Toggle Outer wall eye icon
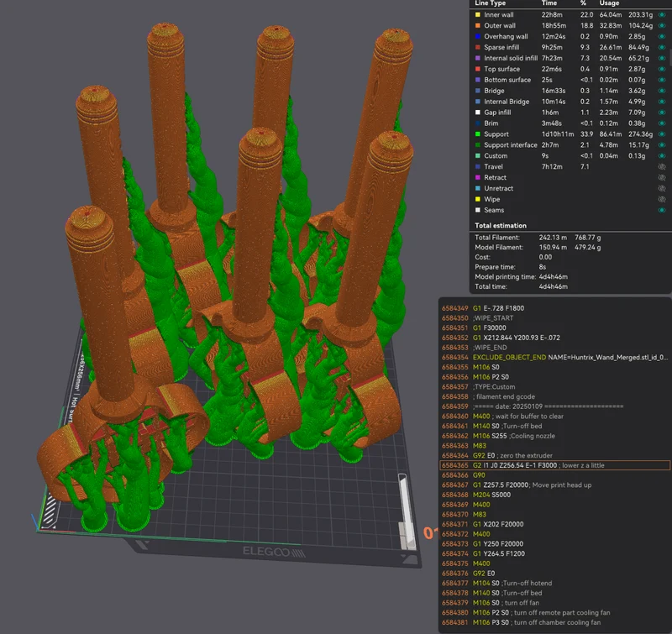This screenshot has height=634, width=672. (662, 26)
